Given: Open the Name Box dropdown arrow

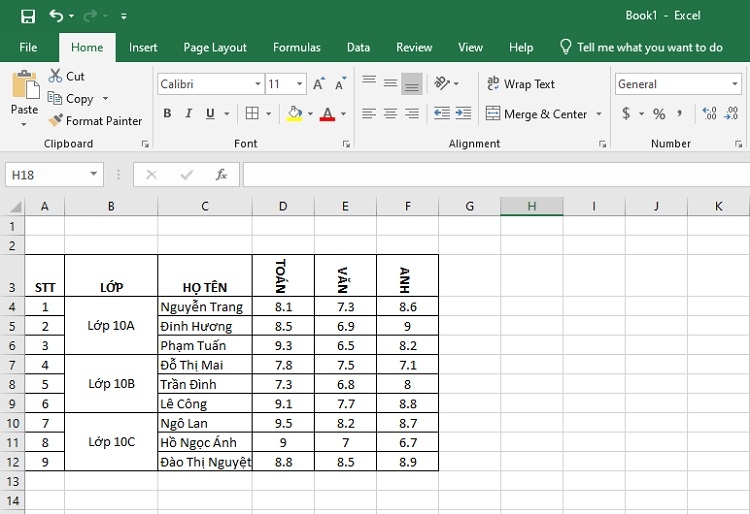Looking at the screenshot, I should click(94, 174).
